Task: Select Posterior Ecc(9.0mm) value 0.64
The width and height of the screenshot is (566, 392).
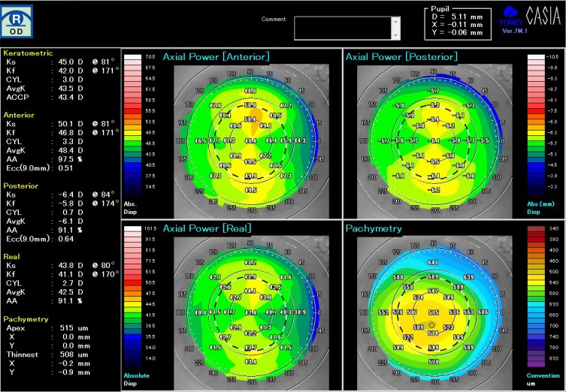Action: (x=65, y=239)
